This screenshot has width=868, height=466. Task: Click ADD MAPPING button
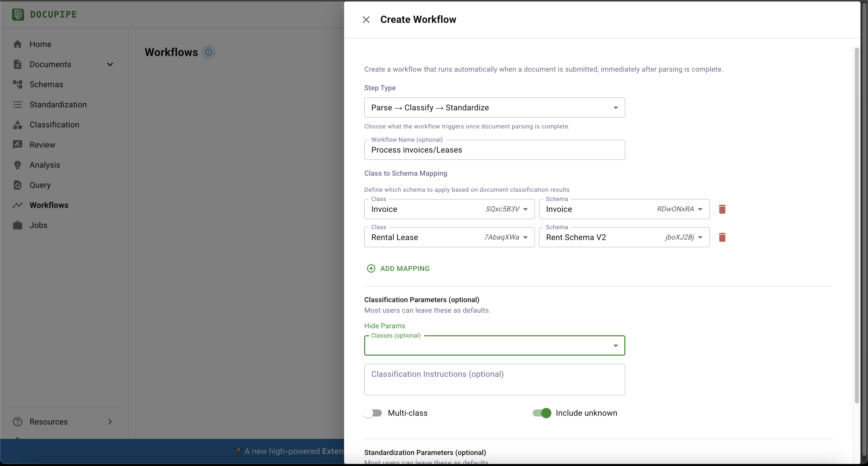coord(398,268)
